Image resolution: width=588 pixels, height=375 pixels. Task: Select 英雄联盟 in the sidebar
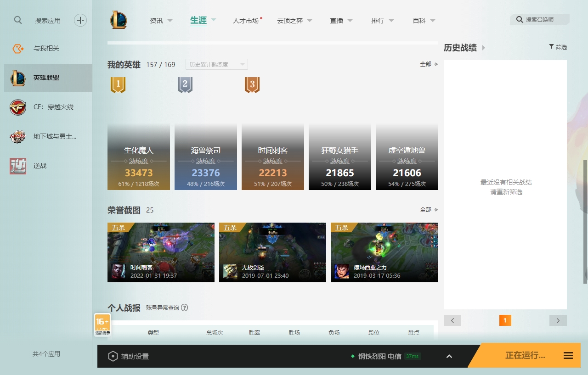pyautogui.click(x=48, y=78)
